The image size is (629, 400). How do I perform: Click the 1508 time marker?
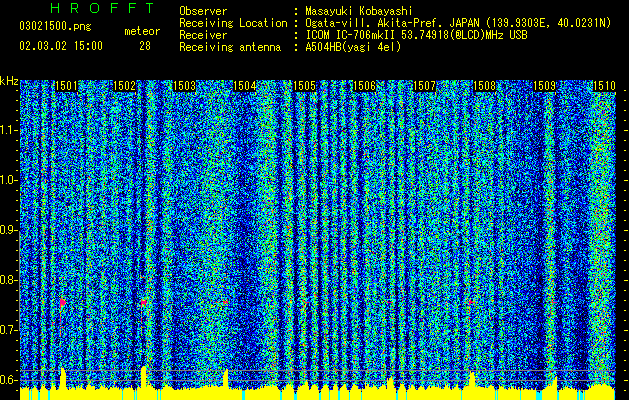(x=485, y=86)
